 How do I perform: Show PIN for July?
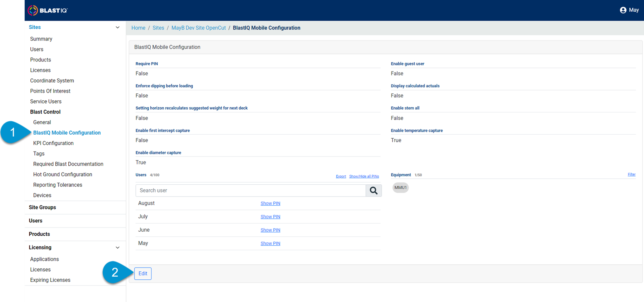[270, 217]
